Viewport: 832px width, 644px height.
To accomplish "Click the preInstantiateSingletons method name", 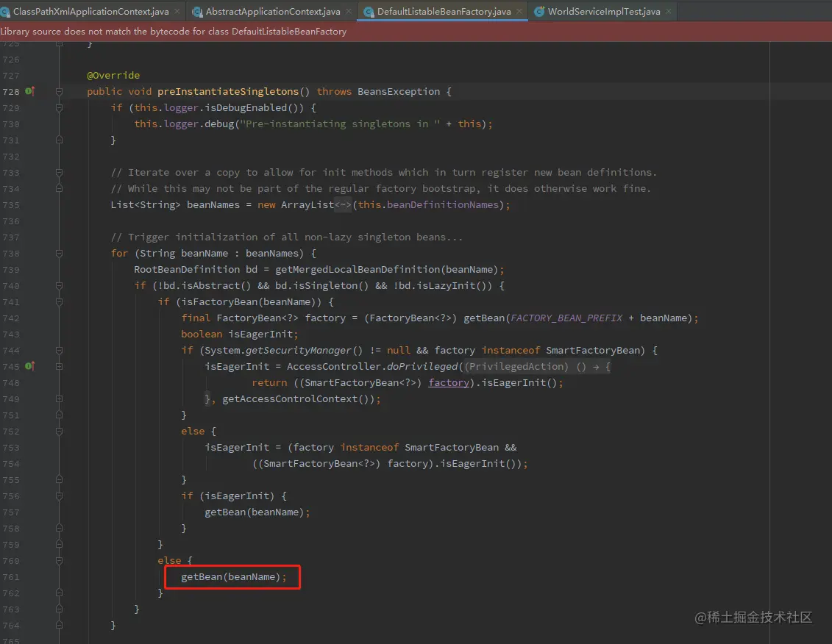I will point(228,91).
